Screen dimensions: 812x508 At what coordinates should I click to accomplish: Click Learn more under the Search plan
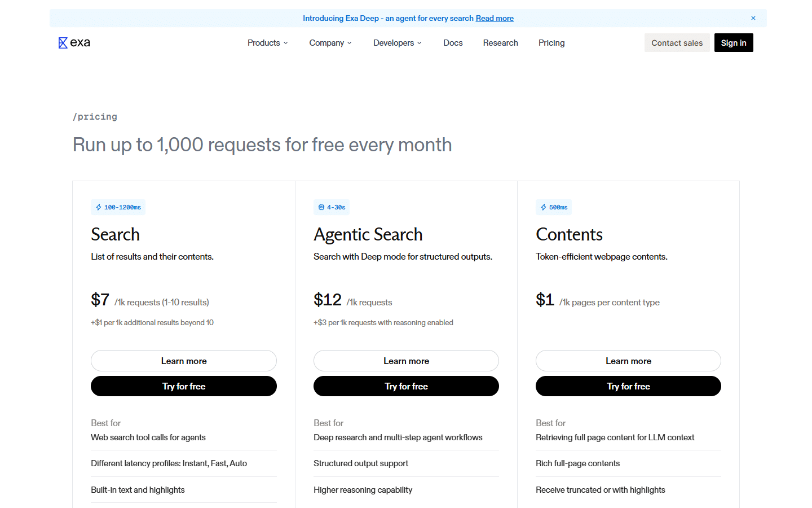point(184,361)
